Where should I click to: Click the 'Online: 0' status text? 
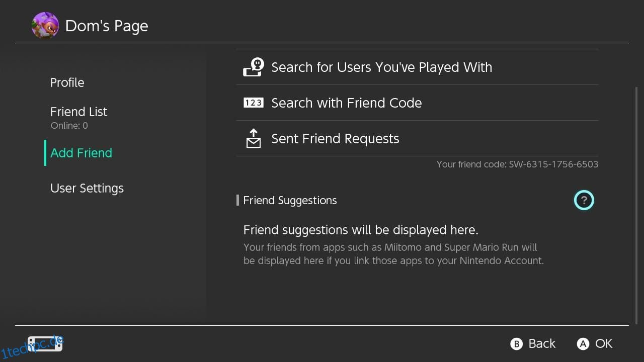[69, 126]
